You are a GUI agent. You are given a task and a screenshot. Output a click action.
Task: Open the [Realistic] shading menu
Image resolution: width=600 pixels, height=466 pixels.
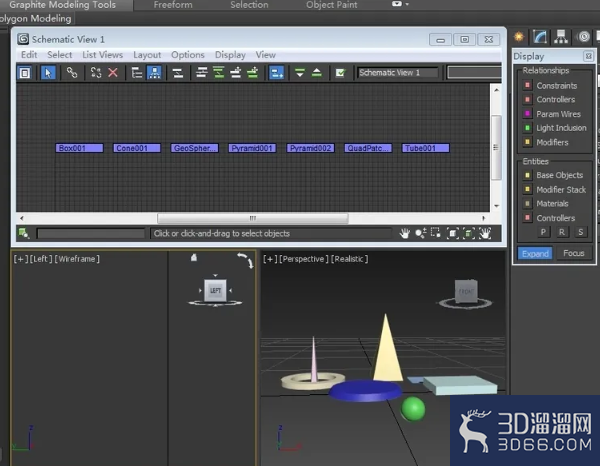tap(349, 259)
